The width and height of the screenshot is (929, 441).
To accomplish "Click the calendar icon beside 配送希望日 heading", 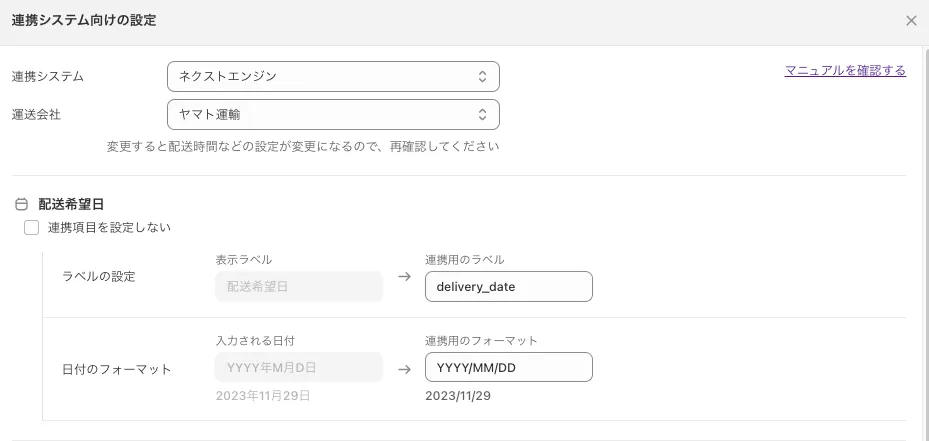I will (x=21, y=204).
